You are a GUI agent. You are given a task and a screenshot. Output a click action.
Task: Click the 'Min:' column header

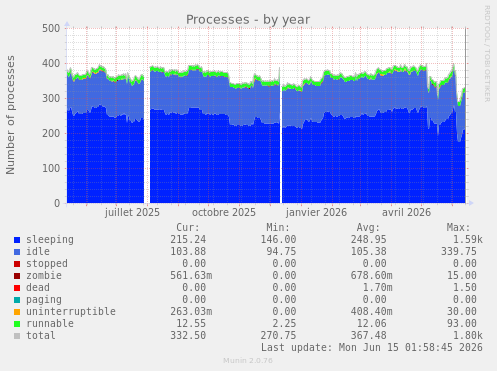[x=278, y=228]
